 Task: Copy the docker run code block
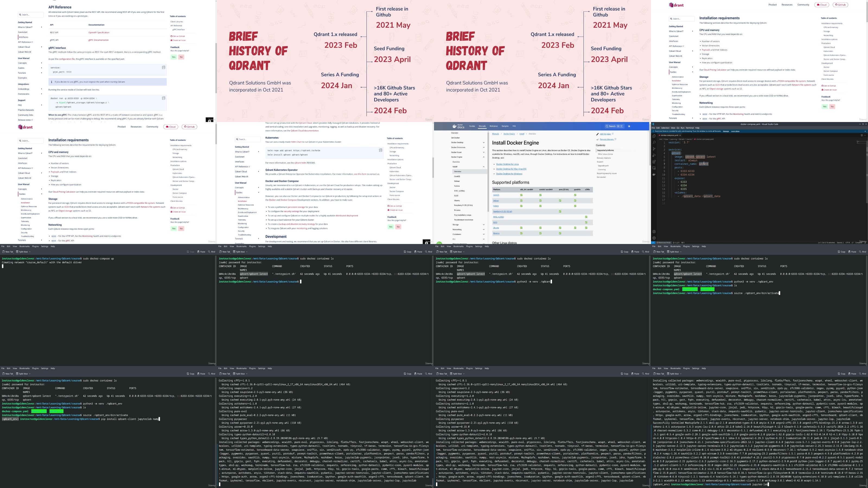click(x=163, y=98)
